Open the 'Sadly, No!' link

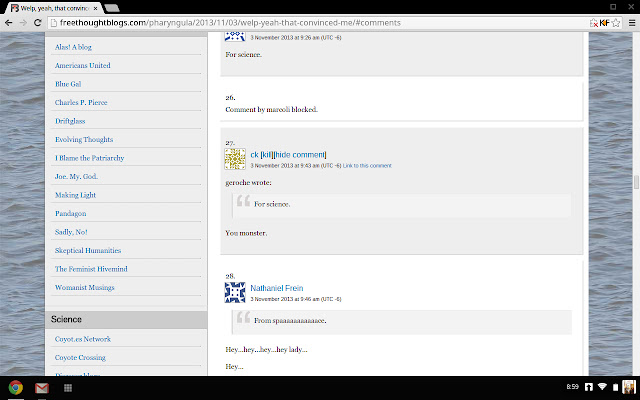(71, 232)
